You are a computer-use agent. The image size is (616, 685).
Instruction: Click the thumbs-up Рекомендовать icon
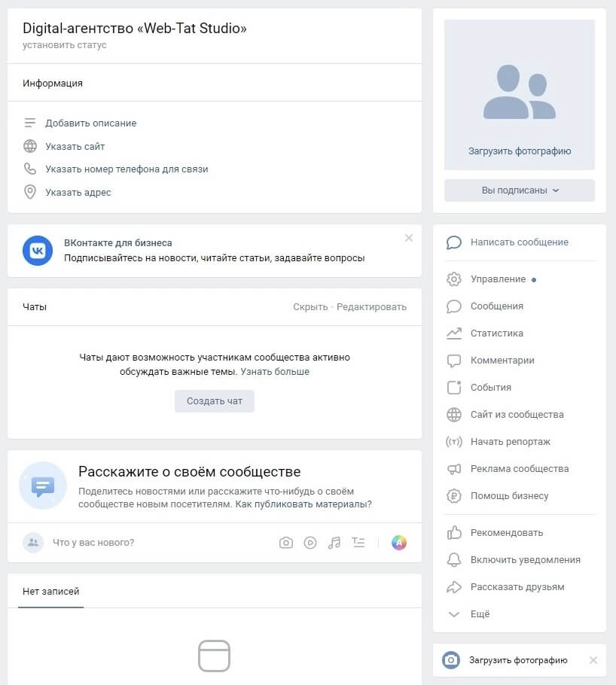coord(454,532)
